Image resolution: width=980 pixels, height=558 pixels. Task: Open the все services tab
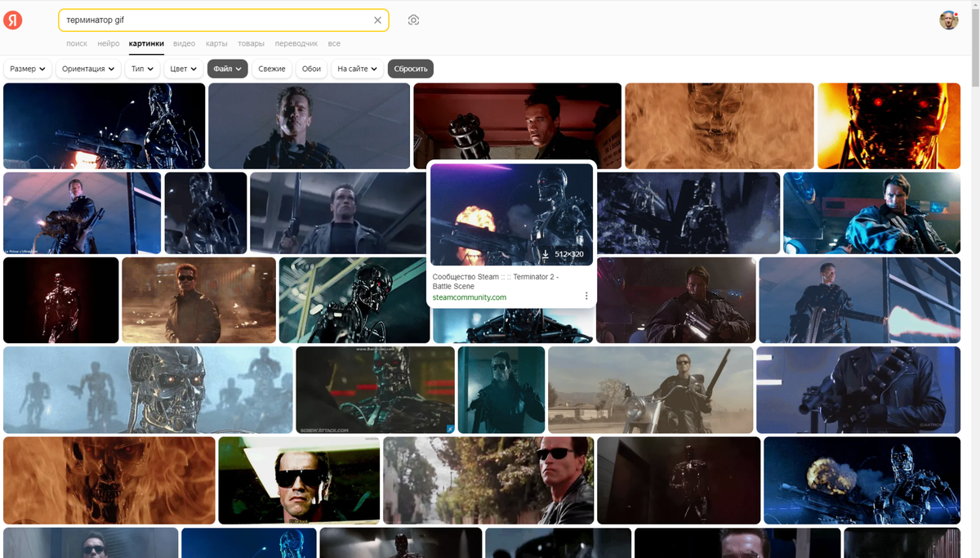(334, 43)
